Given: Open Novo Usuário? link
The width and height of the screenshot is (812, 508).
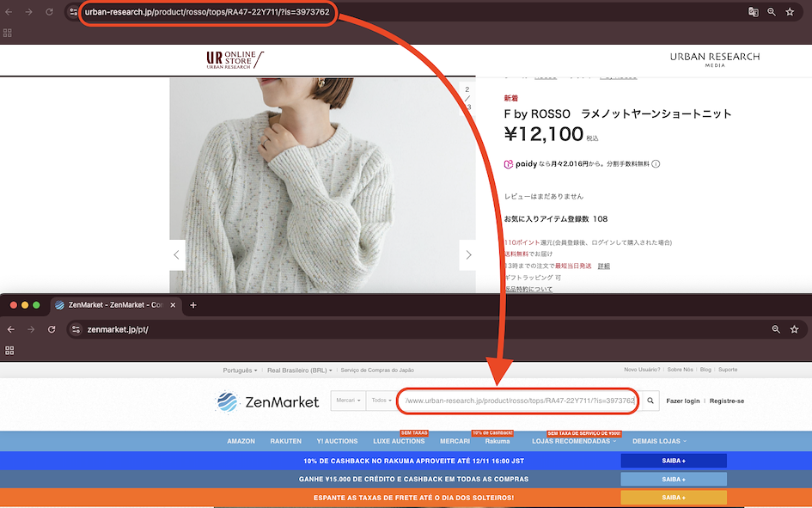Looking at the screenshot, I should click(x=642, y=370).
